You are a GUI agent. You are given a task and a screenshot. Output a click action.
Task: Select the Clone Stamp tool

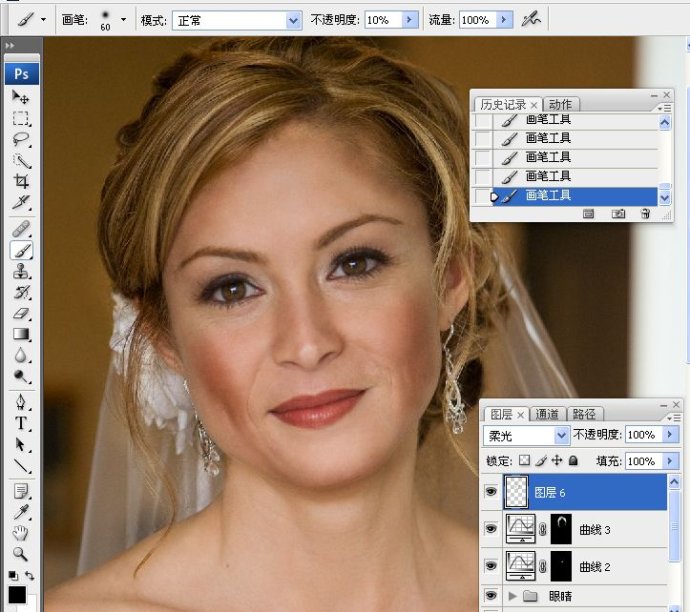coord(20,271)
